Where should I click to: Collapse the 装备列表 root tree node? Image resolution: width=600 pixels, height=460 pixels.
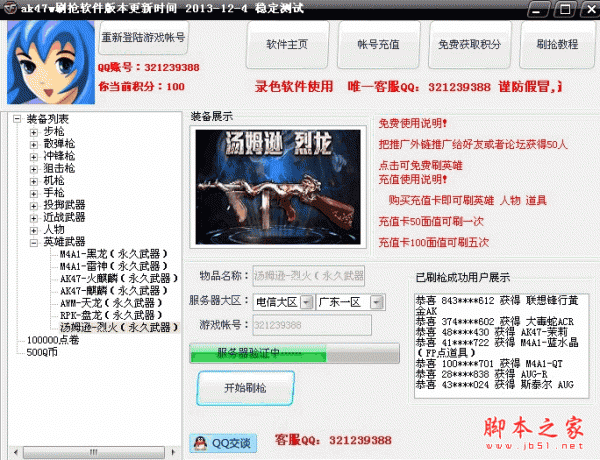[17, 119]
